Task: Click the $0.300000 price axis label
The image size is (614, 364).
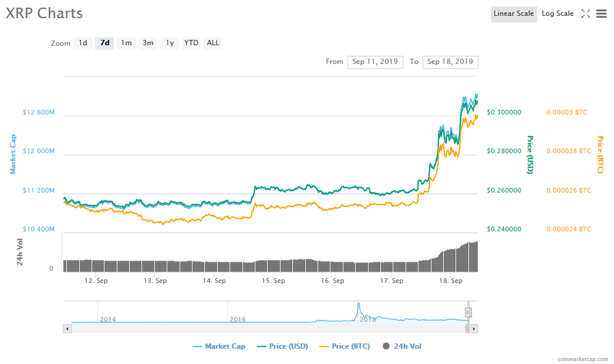Action: pos(504,113)
